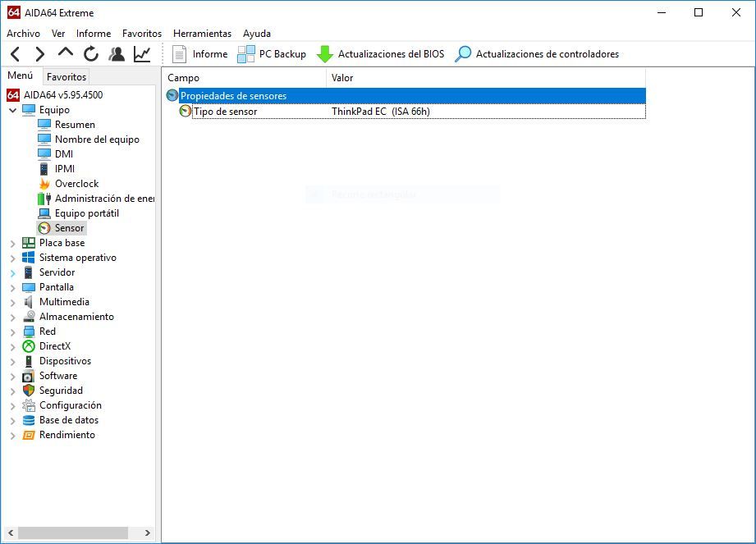Open the Archivo menu
This screenshot has width=756, height=544.
coord(23,34)
